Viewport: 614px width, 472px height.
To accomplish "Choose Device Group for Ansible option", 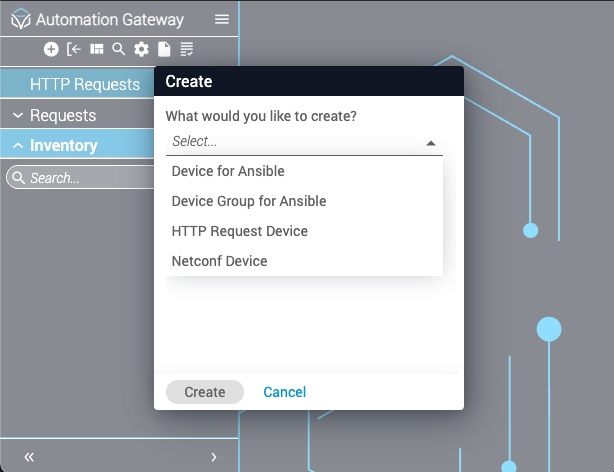I will coord(249,201).
